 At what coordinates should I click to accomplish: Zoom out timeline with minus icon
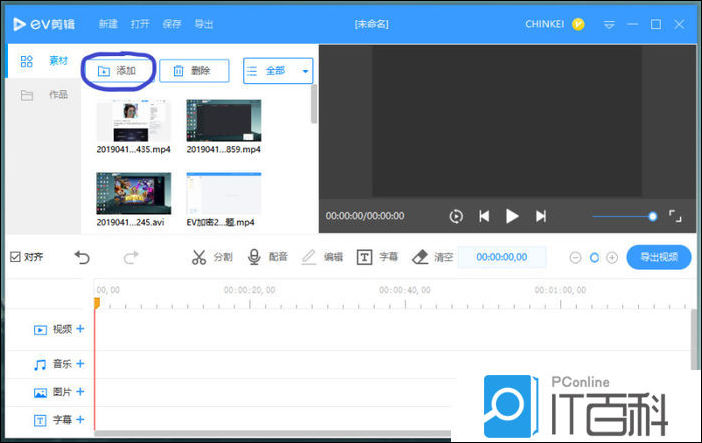575,258
